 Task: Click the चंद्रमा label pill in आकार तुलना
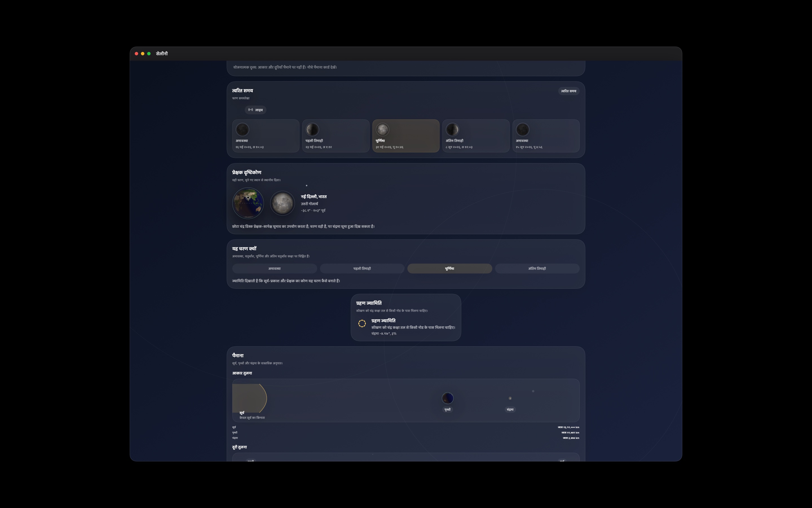[510, 410]
